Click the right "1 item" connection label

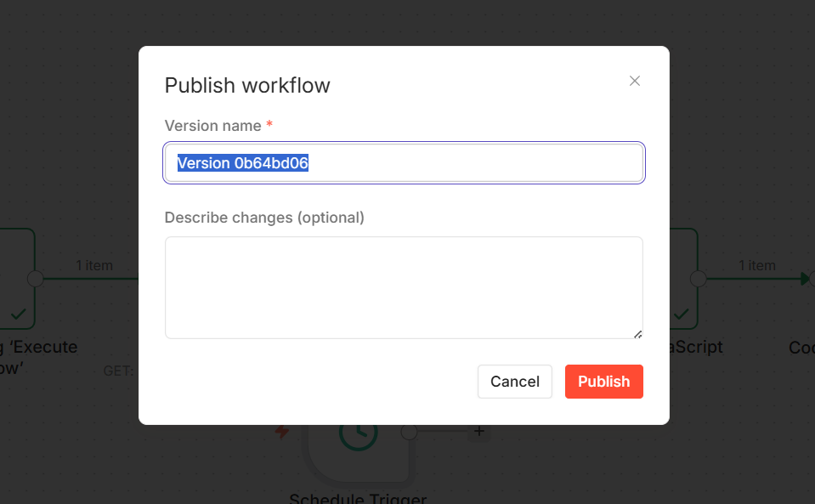click(757, 265)
